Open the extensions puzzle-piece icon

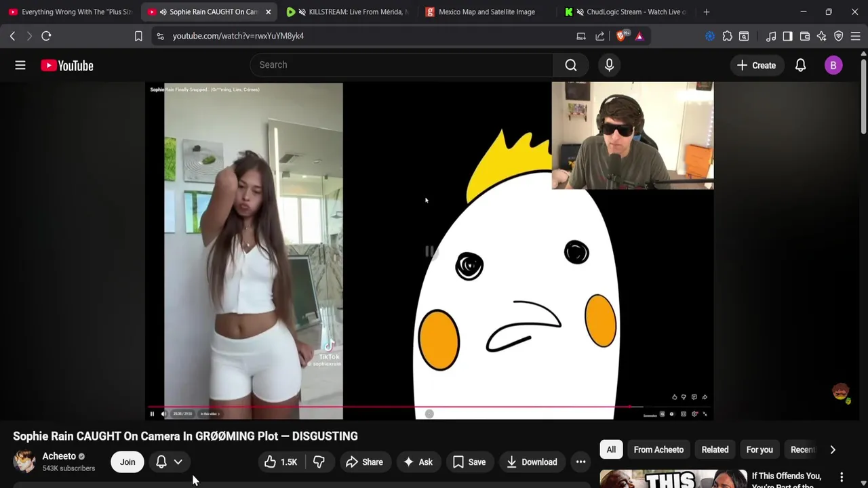click(x=727, y=36)
